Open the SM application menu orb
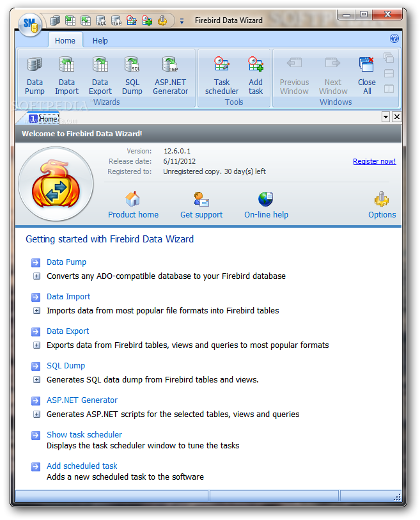This screenshot has height=520, width=420. 30,24
